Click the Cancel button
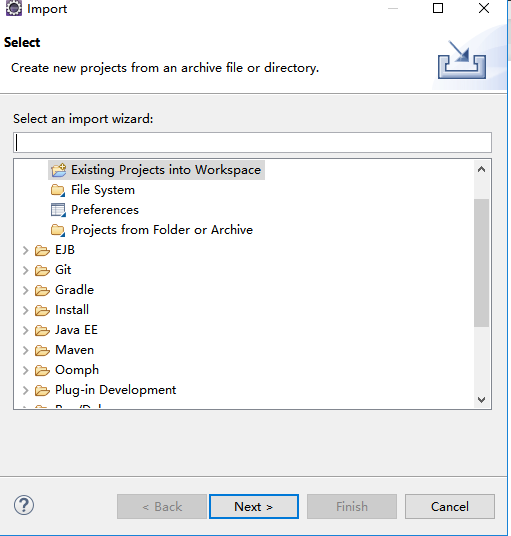Screen dimensions: 511x536 (450, 506)
